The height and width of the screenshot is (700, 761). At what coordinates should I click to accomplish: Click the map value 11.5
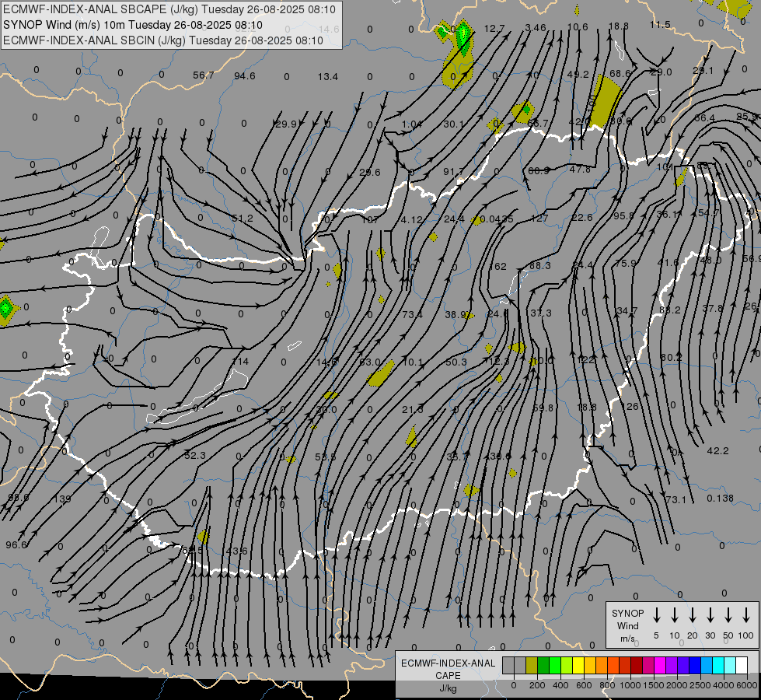coord(660,24)
